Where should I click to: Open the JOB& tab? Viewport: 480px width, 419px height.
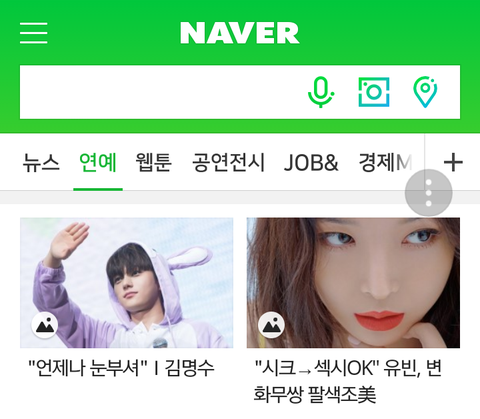click(311, 163)
